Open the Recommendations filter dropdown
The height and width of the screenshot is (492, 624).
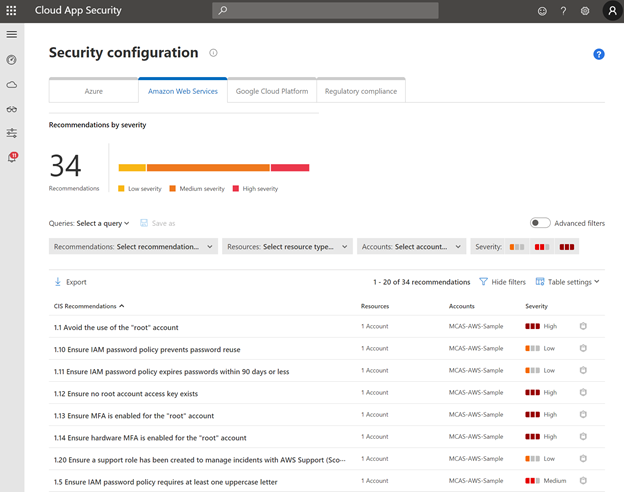pos(133,247)
